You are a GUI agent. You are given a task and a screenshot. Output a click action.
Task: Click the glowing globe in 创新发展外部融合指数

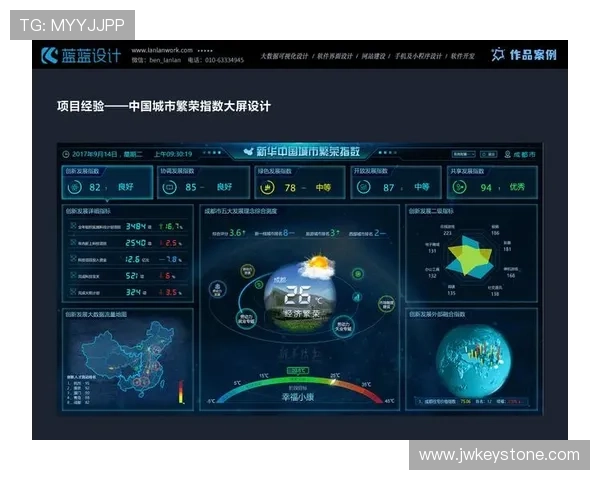474,361
